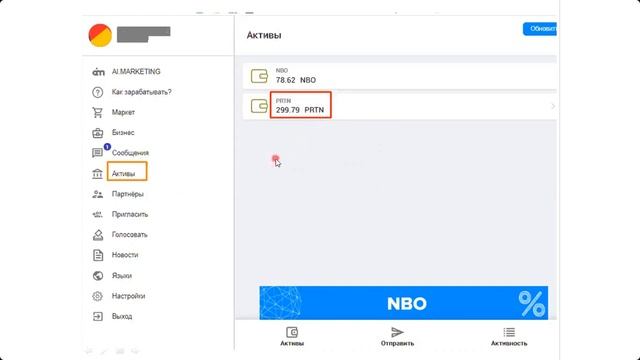Open the Партнёры page
The height and width of the screenshot is (360, 640).
coord(128,194)
